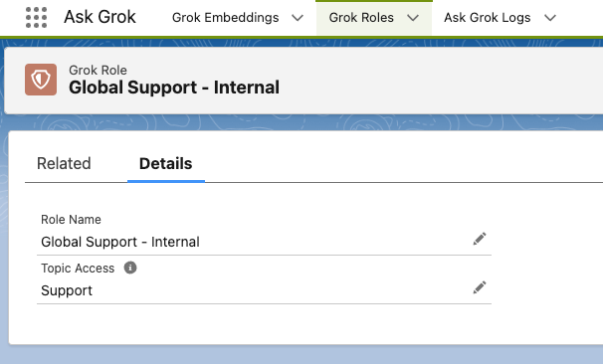The height and width of the screenshot is (364, 603).
Task: Click the Ask Grok app name
Action: [x=100, y=17]
